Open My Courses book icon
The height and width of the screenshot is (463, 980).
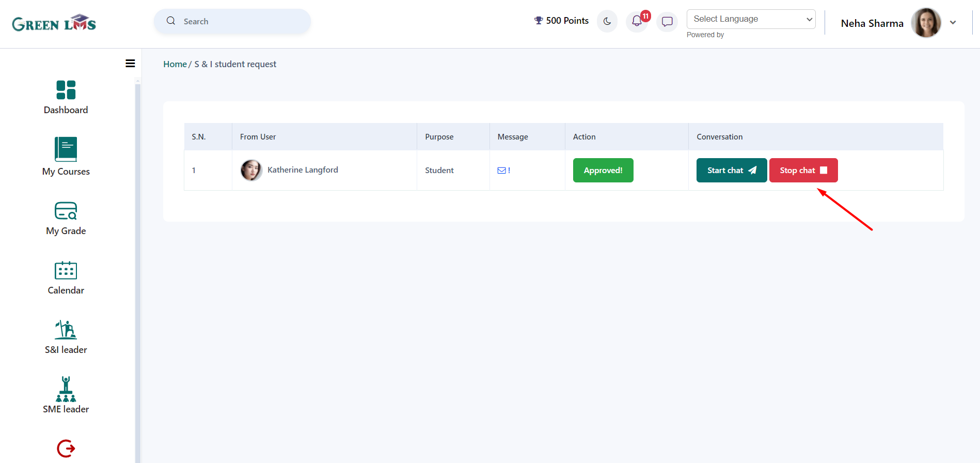pos(66,149)
